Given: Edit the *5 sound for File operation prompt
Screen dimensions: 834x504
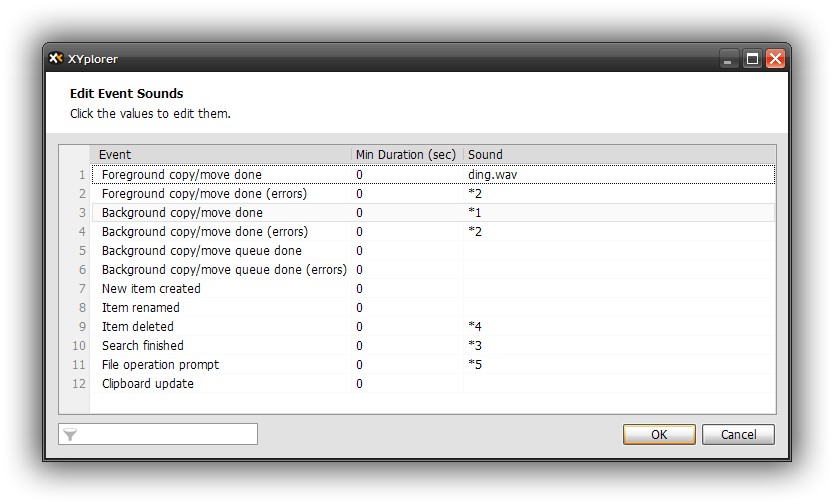Looking at the screenshot, I should click(476, 365).
